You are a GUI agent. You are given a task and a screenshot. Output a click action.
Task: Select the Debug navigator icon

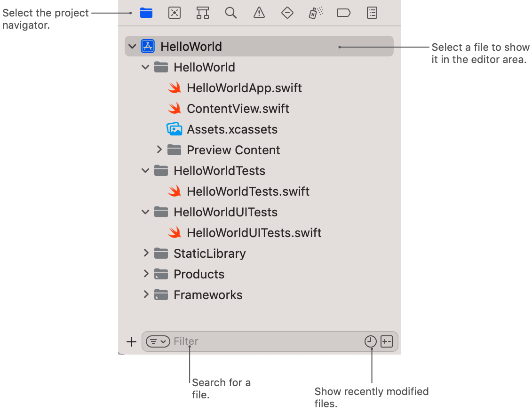[x=316, y=13]
